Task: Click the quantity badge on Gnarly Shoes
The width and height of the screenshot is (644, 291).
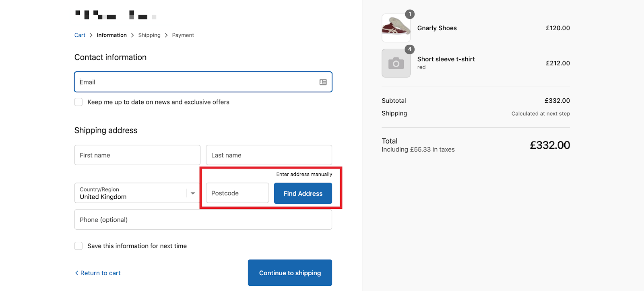Action: click(410, 14)
